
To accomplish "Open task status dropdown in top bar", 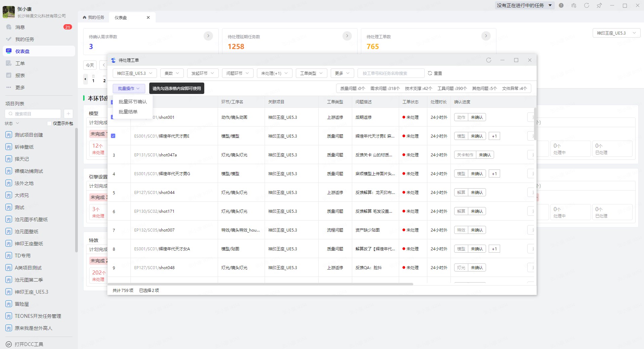I will pyautogui.click(x=524, y=5).
